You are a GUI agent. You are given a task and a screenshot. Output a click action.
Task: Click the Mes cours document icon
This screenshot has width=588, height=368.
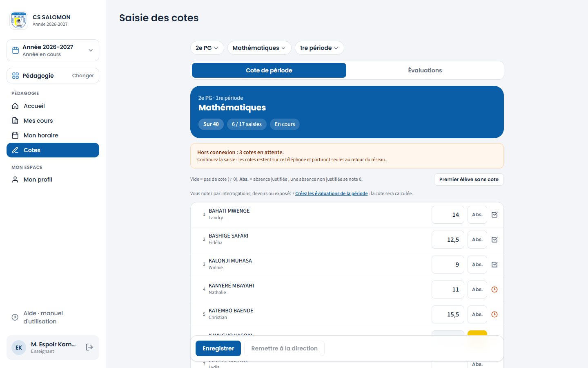[15, 121]
